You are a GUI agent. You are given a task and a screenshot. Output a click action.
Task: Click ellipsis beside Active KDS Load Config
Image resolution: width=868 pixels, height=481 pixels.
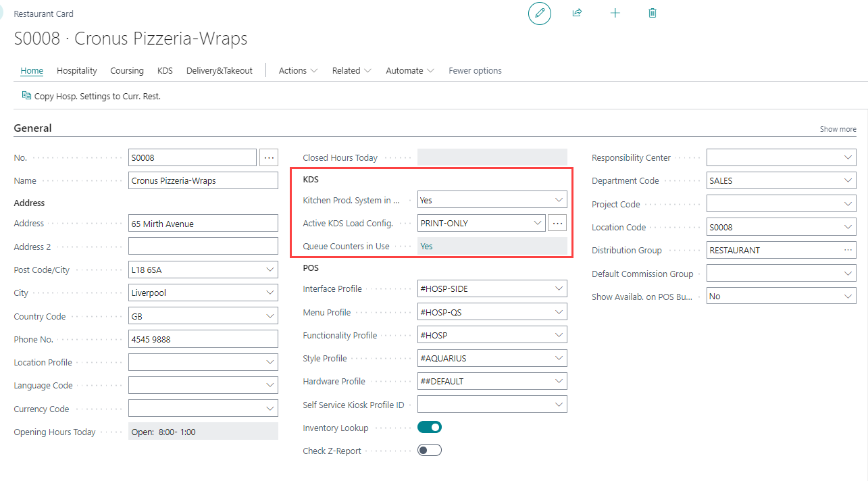[557, 223]
